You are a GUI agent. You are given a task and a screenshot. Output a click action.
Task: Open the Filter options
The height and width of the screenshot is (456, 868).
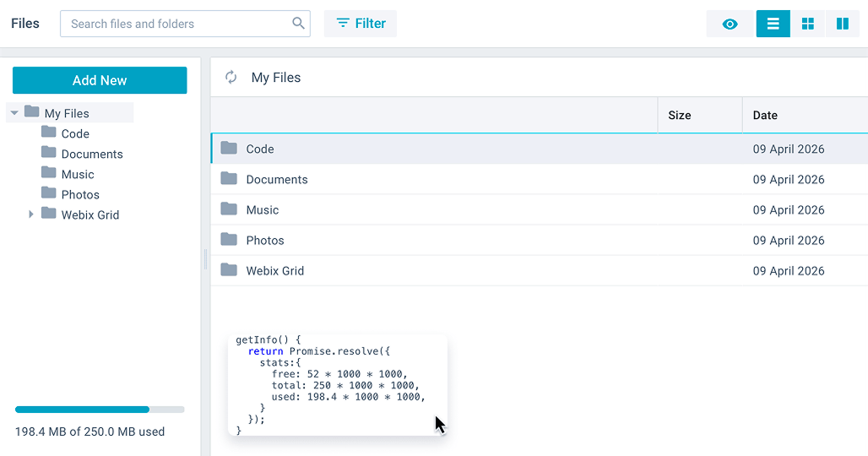click(x=361, y=24)
